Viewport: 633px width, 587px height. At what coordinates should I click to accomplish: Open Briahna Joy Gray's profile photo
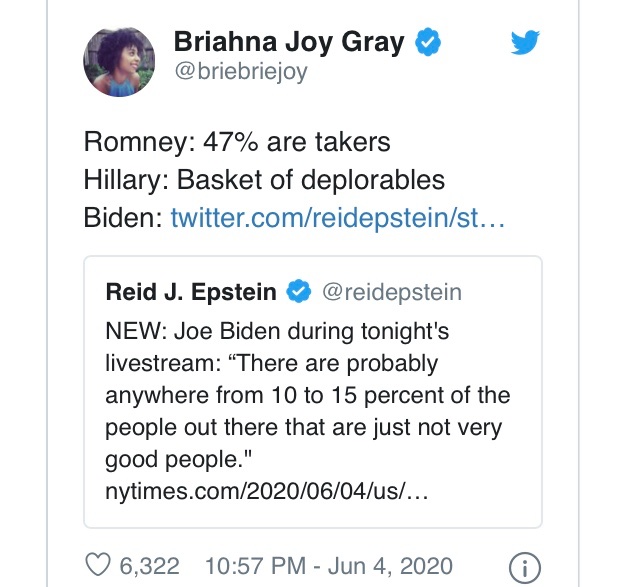[119, 62]
